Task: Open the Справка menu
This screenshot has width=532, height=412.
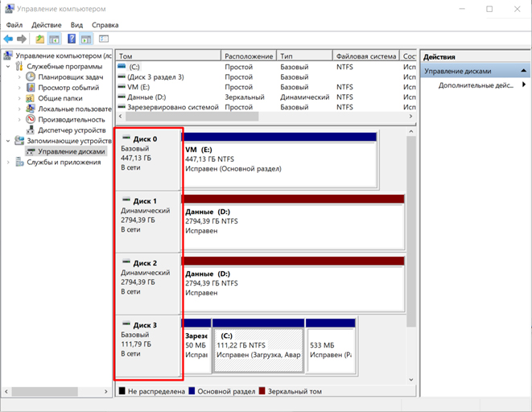Action: click(105, 25)
